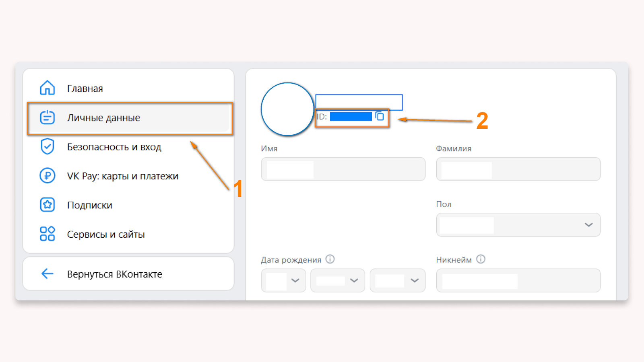Click the Имя input field
Viewport: 644px width, 362px height.
tap(343, 169)
